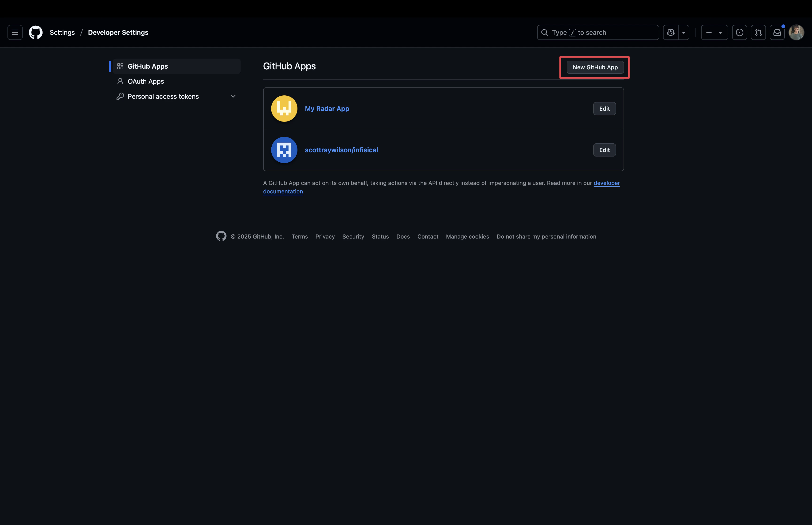The width and height of the screenshot is (812, 525).
Task: Open the Privacy footer link
Action: tap(325, 237)
